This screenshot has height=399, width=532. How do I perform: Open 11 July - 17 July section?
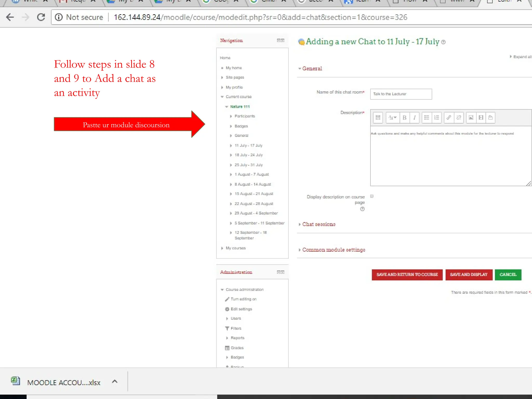(248, 146)
